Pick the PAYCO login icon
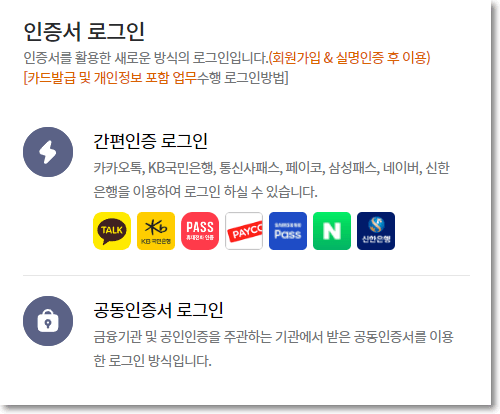 coord(244,231)
